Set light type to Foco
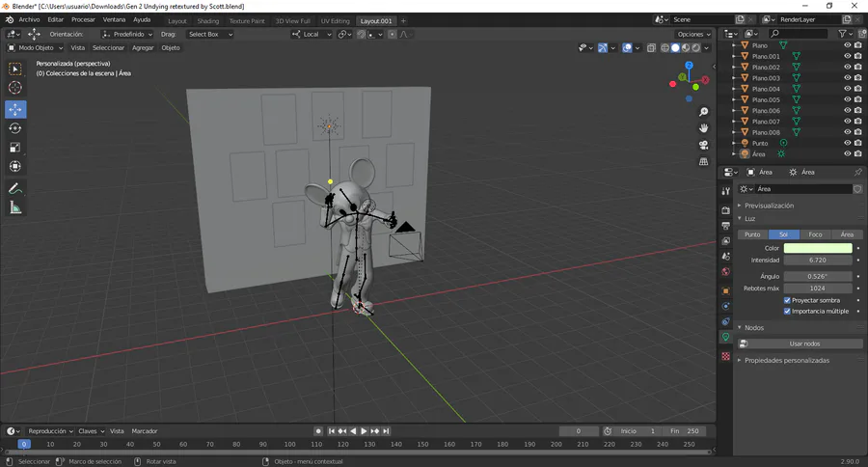Image resolution: width=868 pixels, height=467 pixels. [x=815, y=234]
